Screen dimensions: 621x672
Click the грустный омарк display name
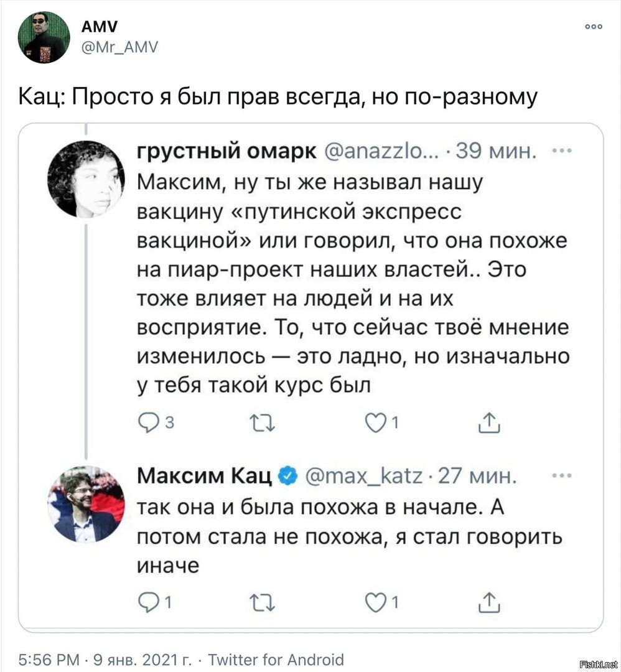point(227,151)
